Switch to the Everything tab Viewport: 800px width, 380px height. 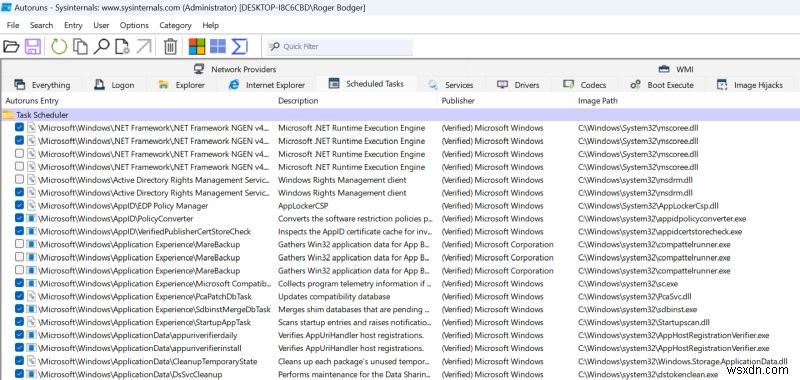(x=42, y=85)
